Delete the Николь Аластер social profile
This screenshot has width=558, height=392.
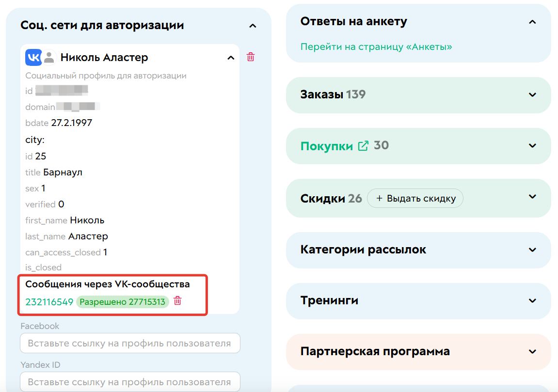tap(251, 57)
